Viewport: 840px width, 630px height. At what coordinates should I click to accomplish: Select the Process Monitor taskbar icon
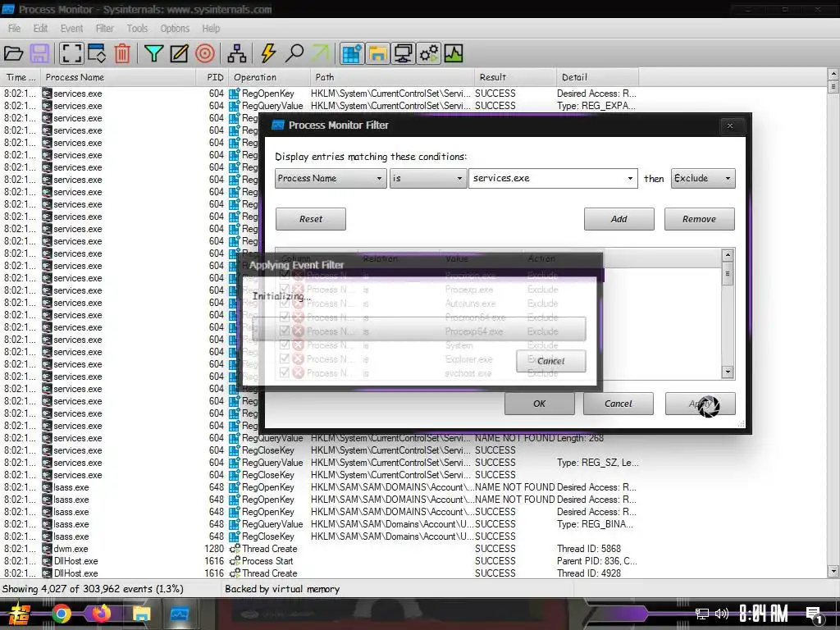coord(179,614)
